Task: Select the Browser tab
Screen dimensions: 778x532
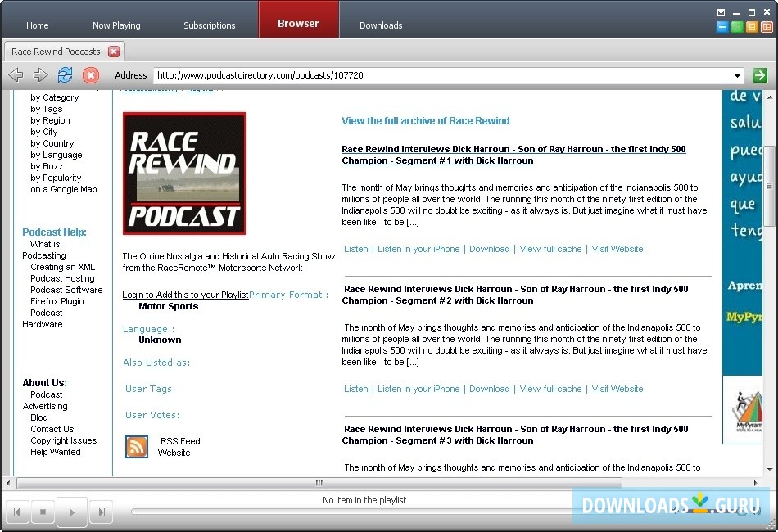Action: pos(298,20)
